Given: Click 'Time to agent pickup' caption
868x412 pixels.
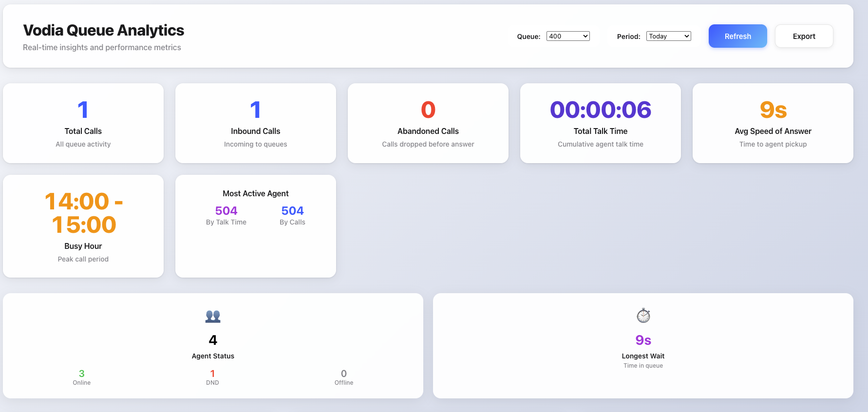Looking at the screenshot, I should click(x=773, y=144).
